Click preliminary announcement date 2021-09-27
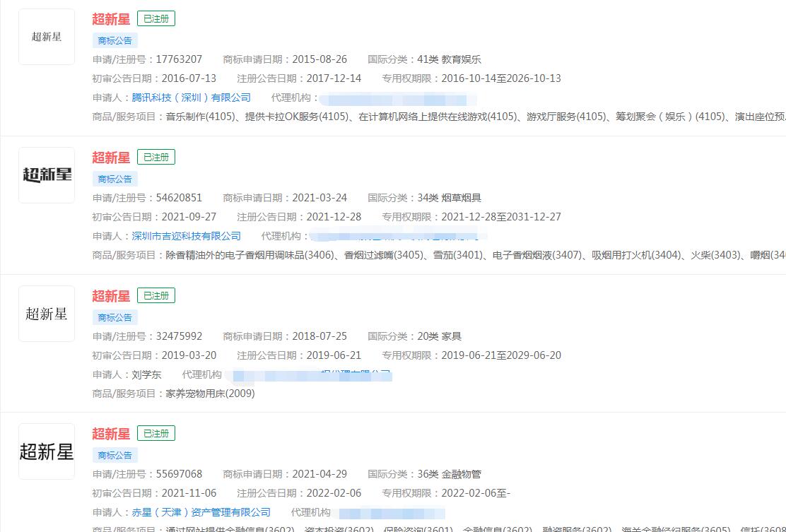The image size is (786, 532). pos(189,217)
